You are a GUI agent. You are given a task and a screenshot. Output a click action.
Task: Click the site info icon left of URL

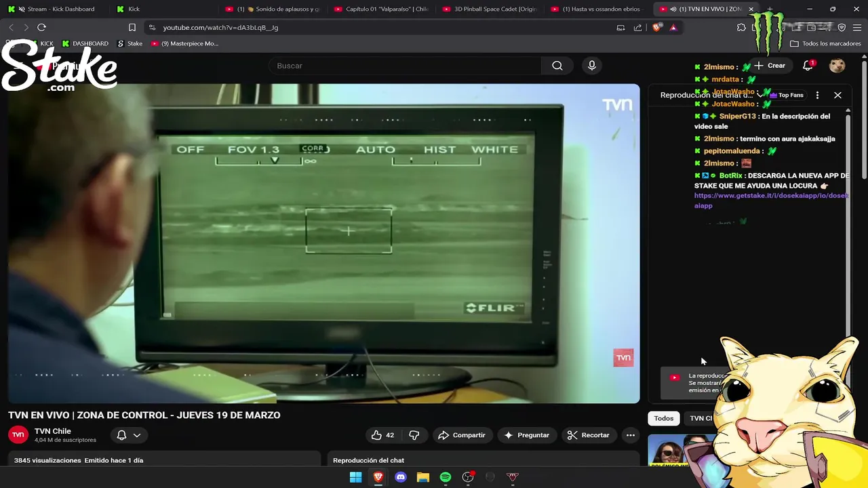tap(152, 27)
